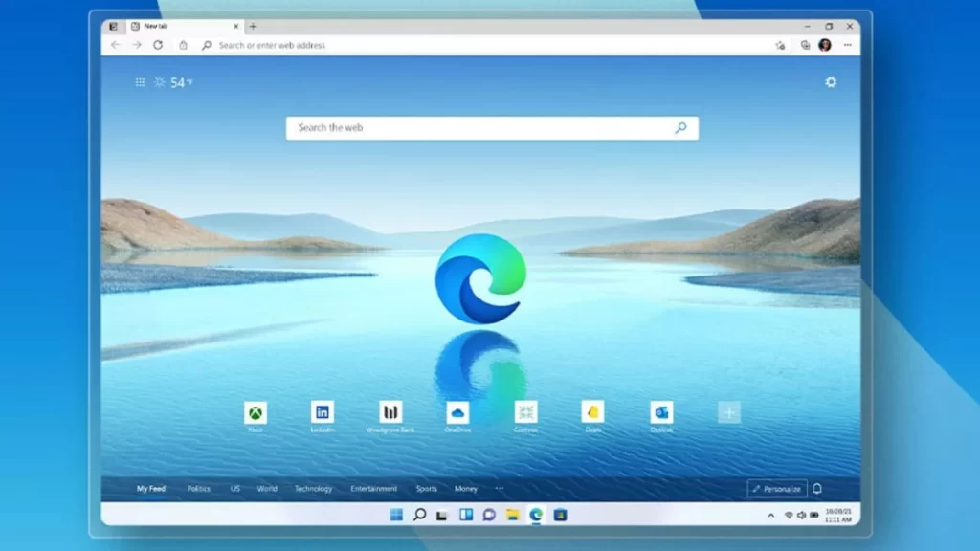Click the Personalize button
The height and width of the screenshot is (551, 980).
[x=776, y=489]
